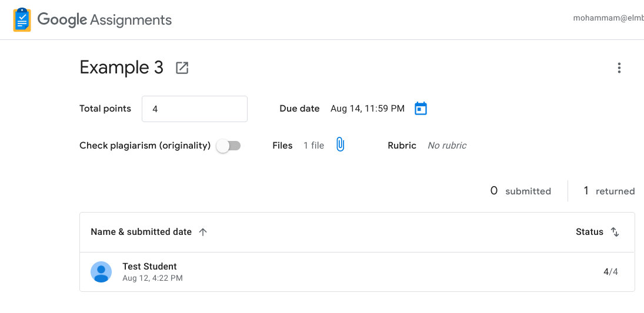Click the "1 file" text
This screenshot has height=313, width=644.
pos(313,146)
